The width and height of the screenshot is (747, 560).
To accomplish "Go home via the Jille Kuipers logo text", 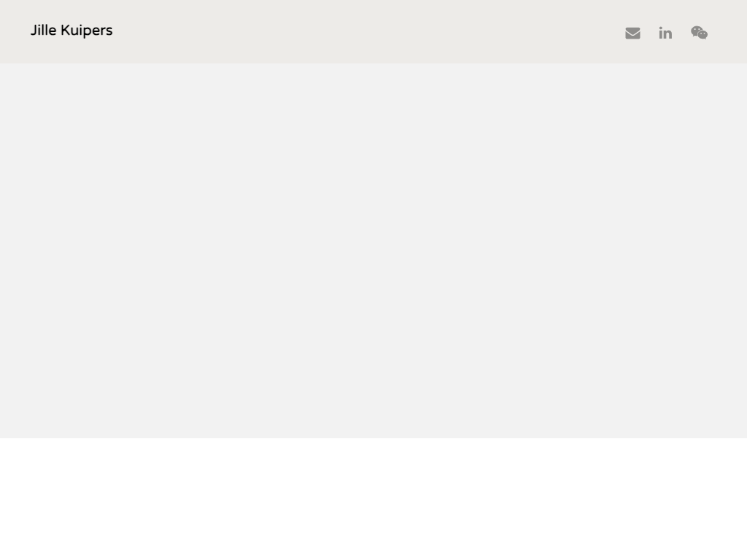I will coord(71,31).
